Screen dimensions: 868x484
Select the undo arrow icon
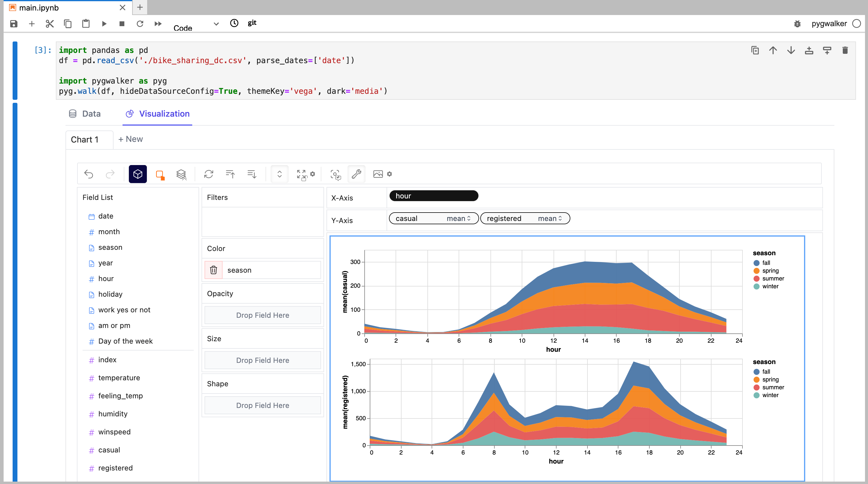[x=88, y=173]
